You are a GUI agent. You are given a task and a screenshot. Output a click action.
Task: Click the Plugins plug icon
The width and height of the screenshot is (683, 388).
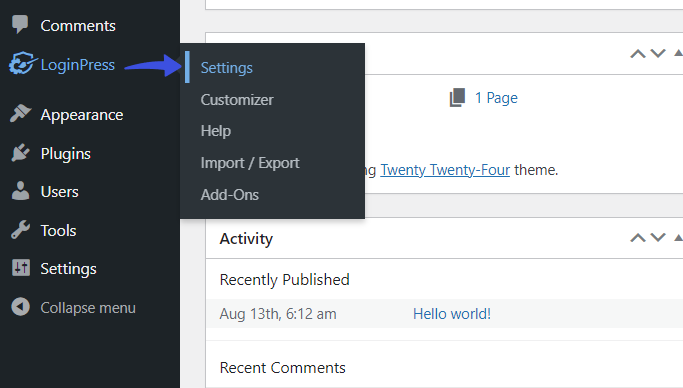[x=20, y=153]
